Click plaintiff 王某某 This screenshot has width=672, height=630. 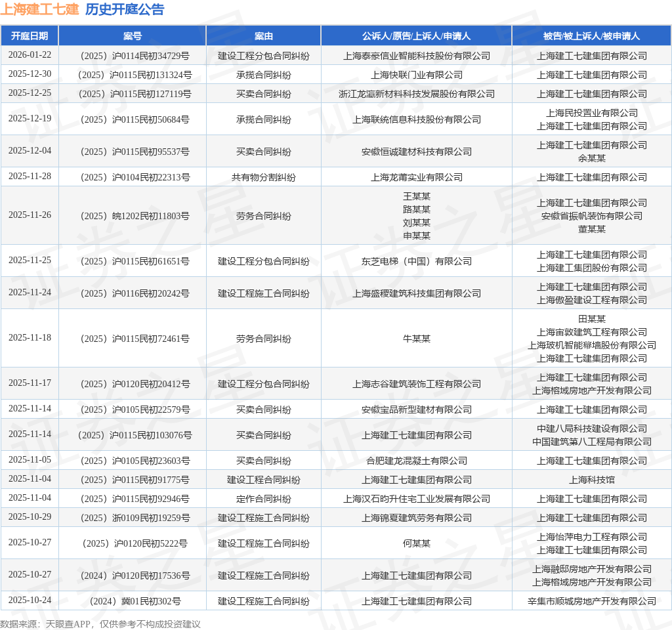pos(417,196)
